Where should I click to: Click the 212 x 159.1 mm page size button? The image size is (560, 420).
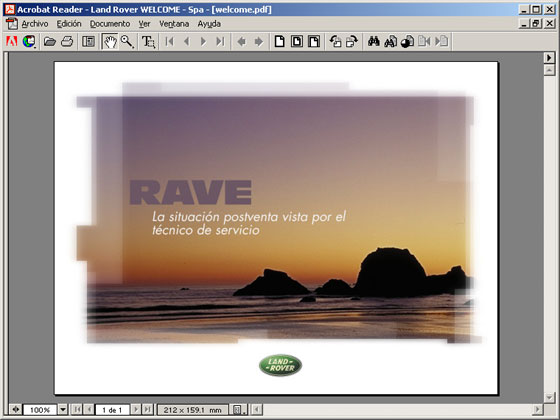tap(192, 410)
